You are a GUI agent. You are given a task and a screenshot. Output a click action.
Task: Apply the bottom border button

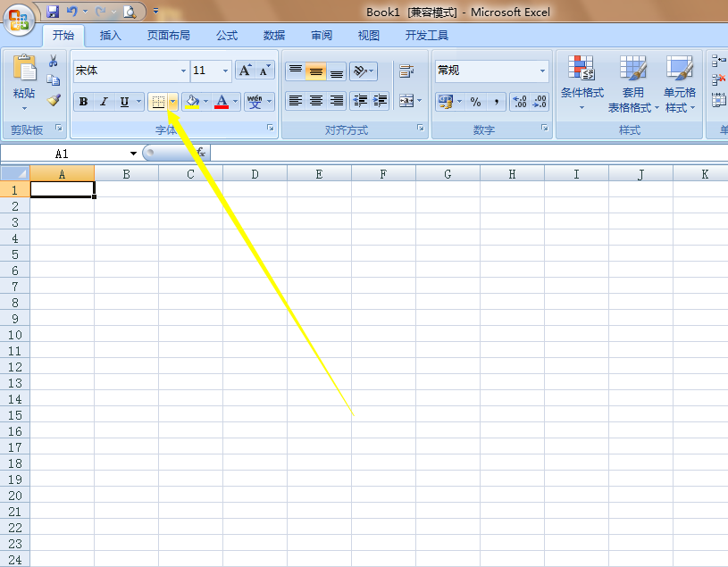pos(158,102)
